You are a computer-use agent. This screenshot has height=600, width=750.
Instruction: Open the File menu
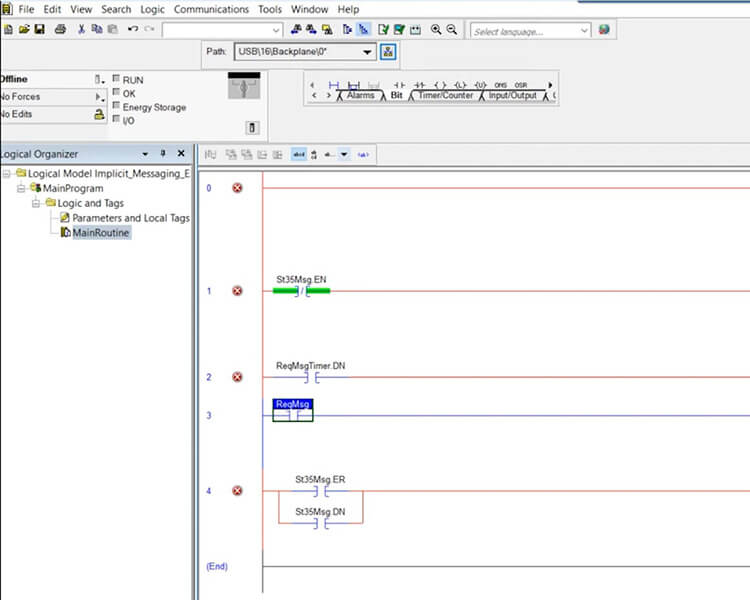point(26,9)
